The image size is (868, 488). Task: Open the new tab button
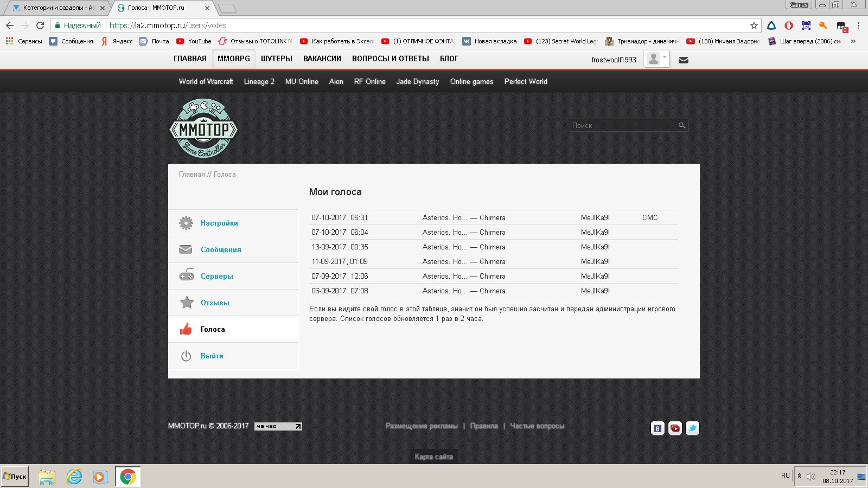click(227, 8)
